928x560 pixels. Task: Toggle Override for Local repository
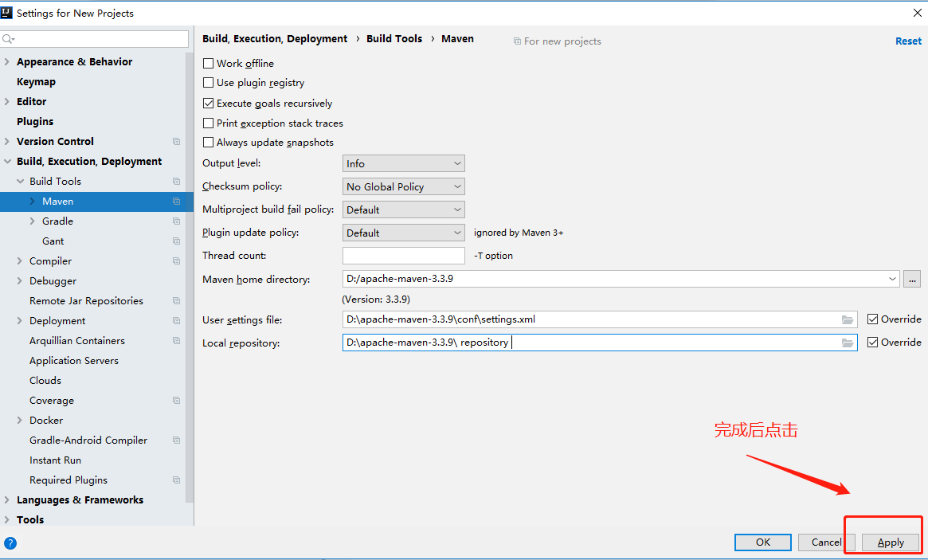(x=872, y=343)
